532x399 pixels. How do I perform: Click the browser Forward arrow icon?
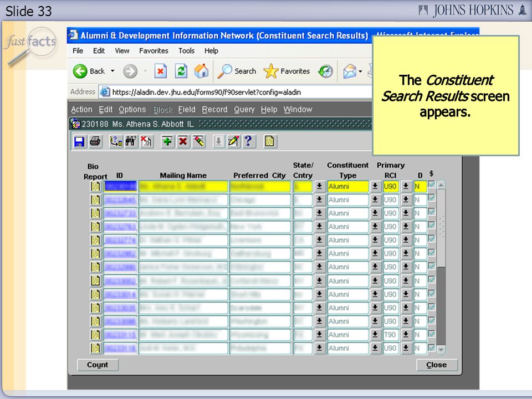[130, 71]
